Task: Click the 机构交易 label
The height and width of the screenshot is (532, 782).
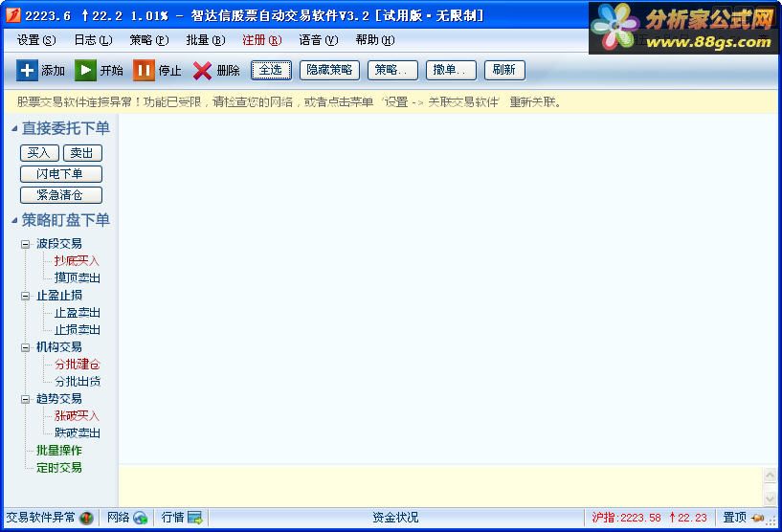Action: pos(58,347)
